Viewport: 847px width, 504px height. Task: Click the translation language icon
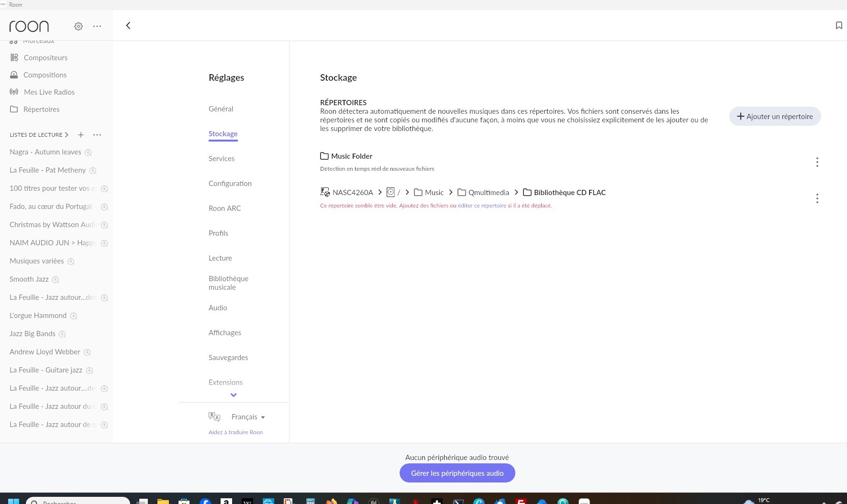point(214,417)
